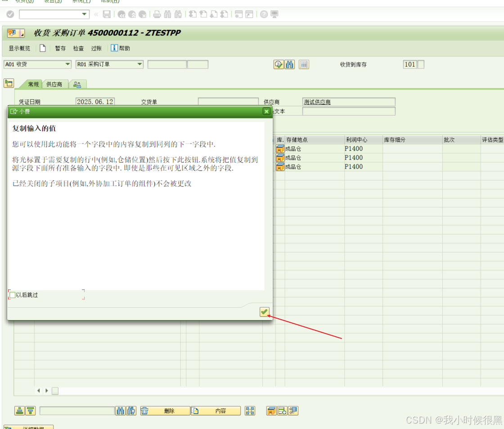Image resolution: width=504 pixels, height=429 pixels.
Task: Open the R01 采购订单 reference dropdown
Action: coord(139,64)
